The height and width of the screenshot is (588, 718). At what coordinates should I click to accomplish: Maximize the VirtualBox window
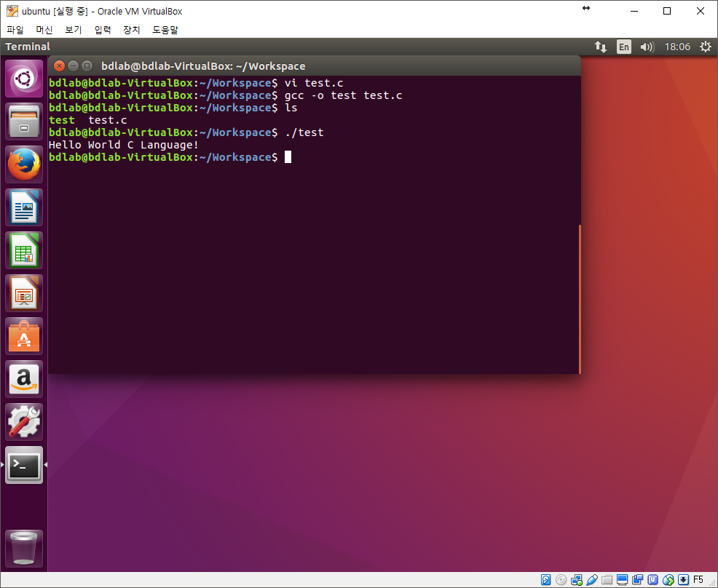coord(667,11)
